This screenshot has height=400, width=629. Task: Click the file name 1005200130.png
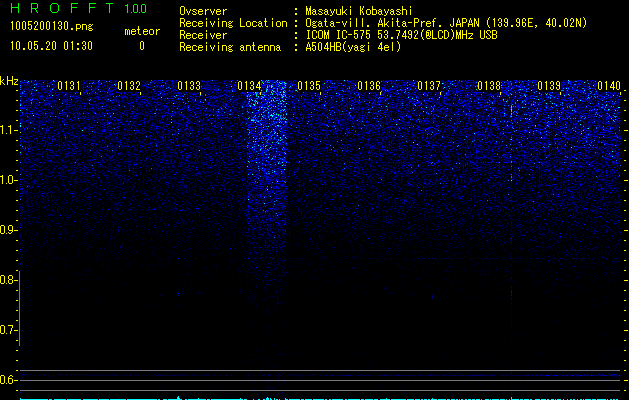click(52, 26)
